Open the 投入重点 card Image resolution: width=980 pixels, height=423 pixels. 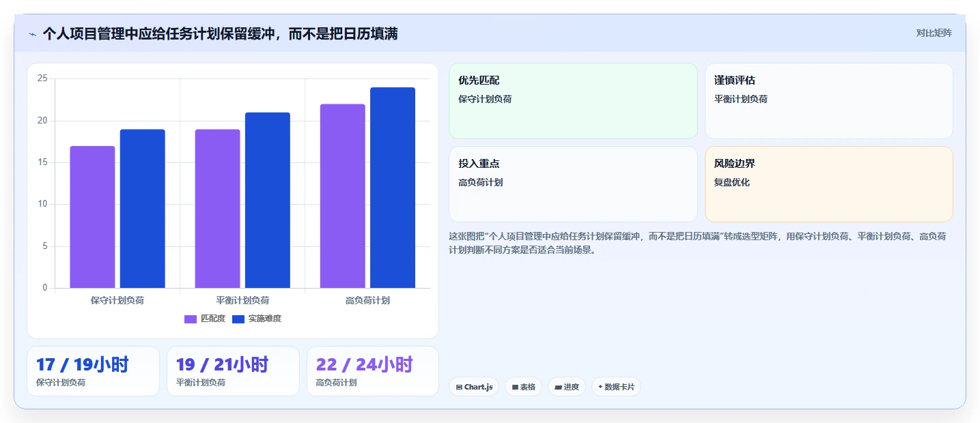click(x=573, y=184)
